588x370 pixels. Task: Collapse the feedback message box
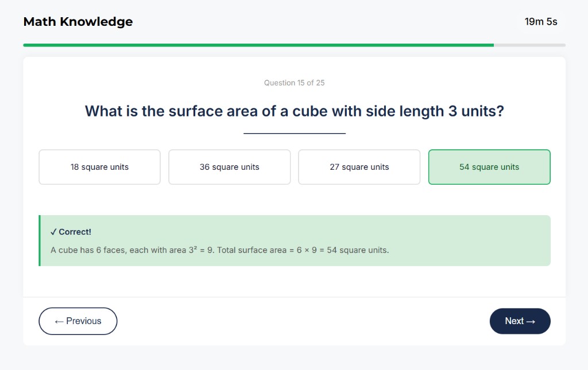coord(294,240)
